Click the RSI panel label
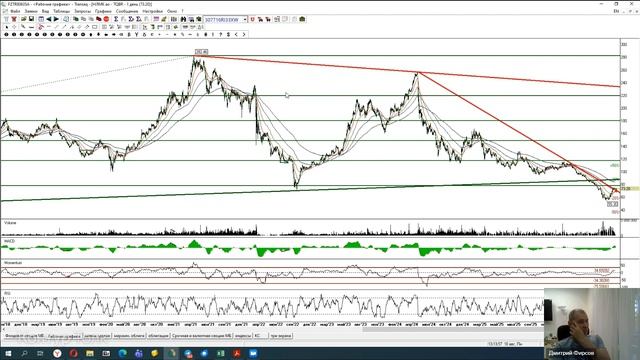 coord(7,293)
